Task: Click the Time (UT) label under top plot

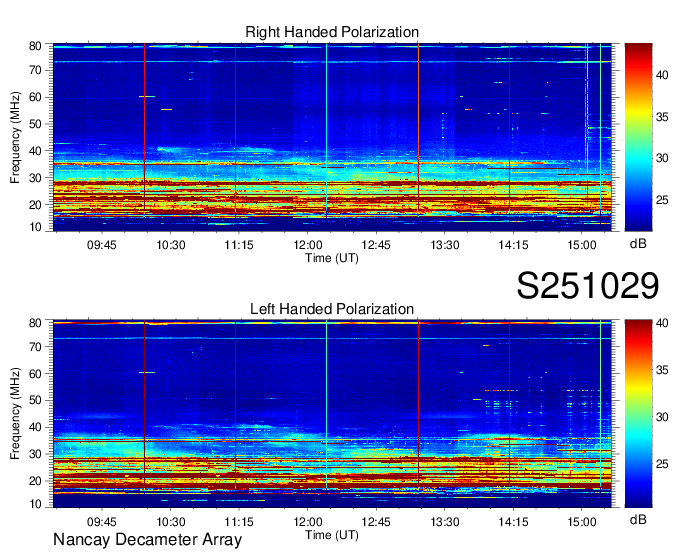Action: [332, 257]
